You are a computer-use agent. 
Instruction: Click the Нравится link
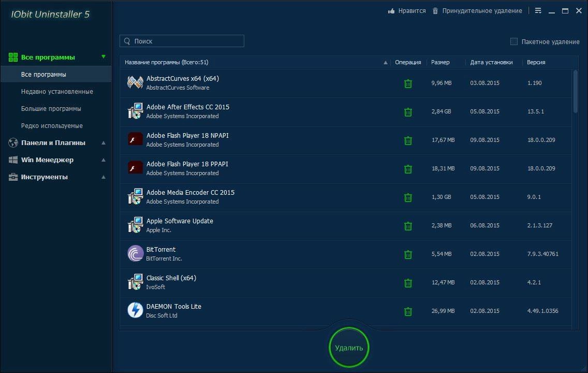click(411, 11)
